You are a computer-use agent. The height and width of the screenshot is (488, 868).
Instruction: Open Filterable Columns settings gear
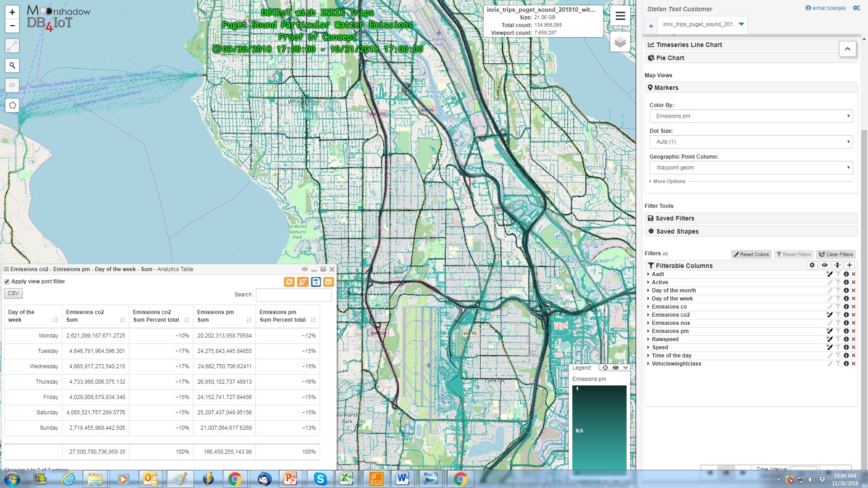pyautogui.click(x=812, y=265)
